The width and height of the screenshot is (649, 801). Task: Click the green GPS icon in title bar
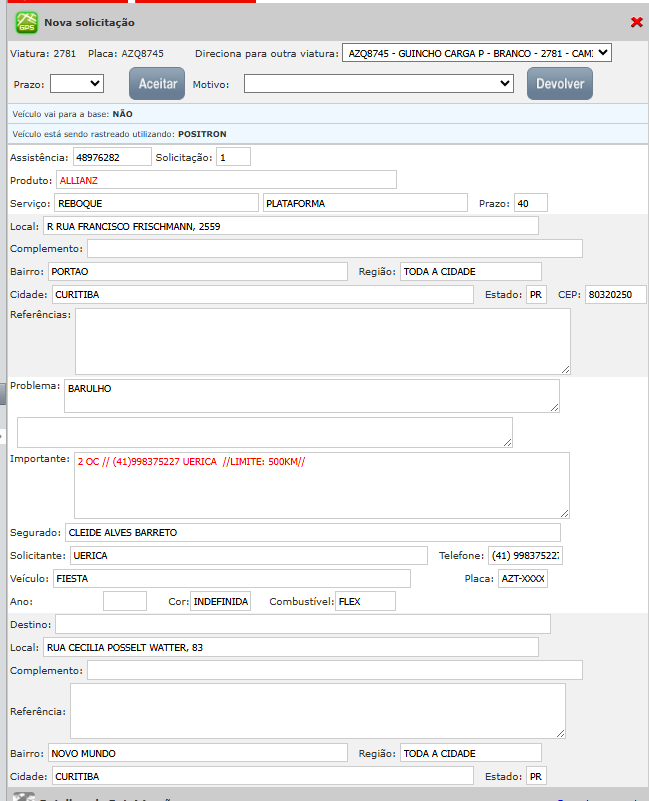point(26,21)
